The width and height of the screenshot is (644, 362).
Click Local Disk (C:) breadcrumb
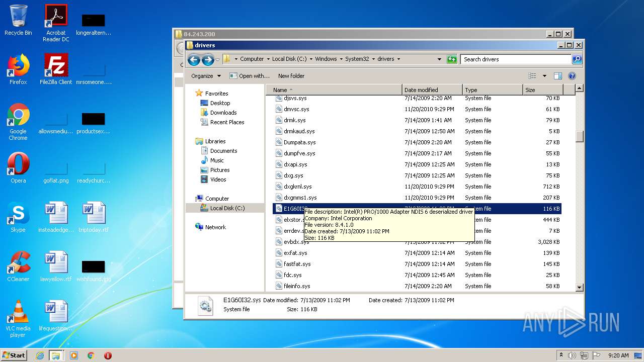point(289,59)
